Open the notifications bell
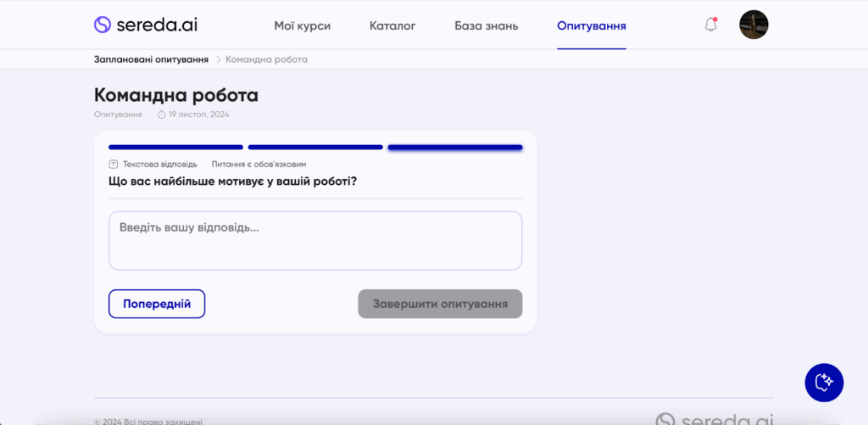Image resolution: width=868 pixels, height=425 pixels. point(711,25)
